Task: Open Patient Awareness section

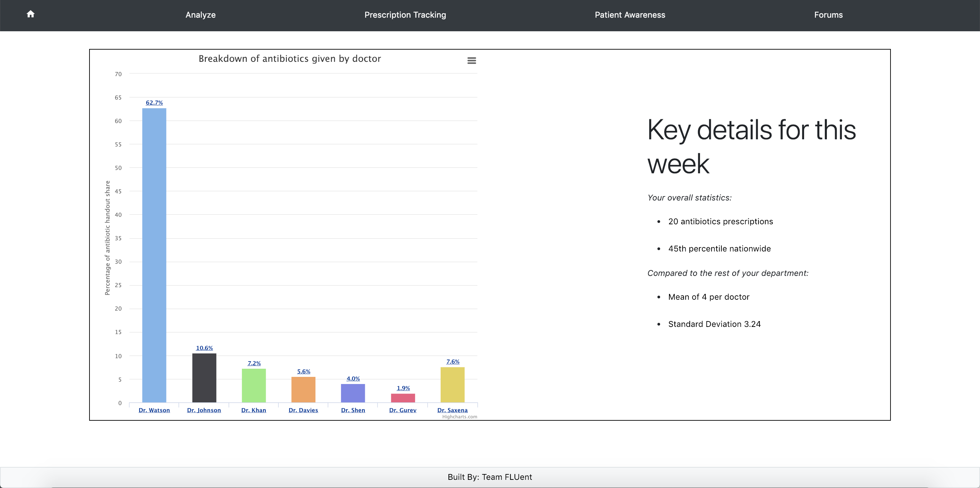Action: [x=630, y=15]
